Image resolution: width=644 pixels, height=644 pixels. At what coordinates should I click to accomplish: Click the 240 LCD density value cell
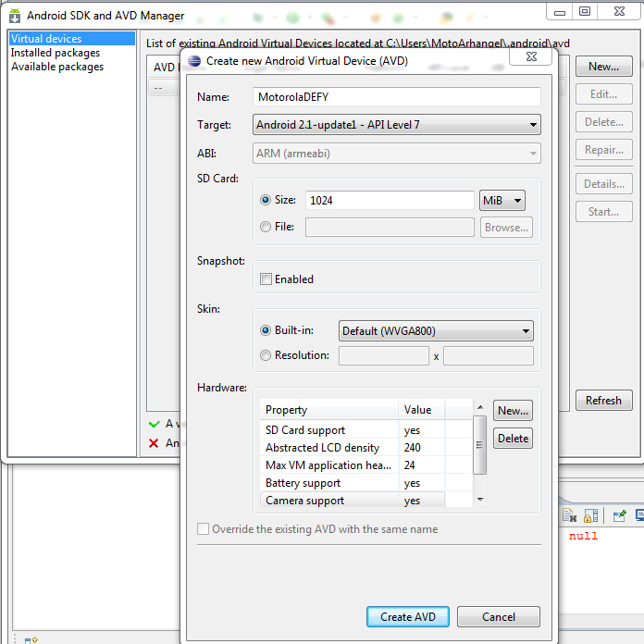click(421, 448)
